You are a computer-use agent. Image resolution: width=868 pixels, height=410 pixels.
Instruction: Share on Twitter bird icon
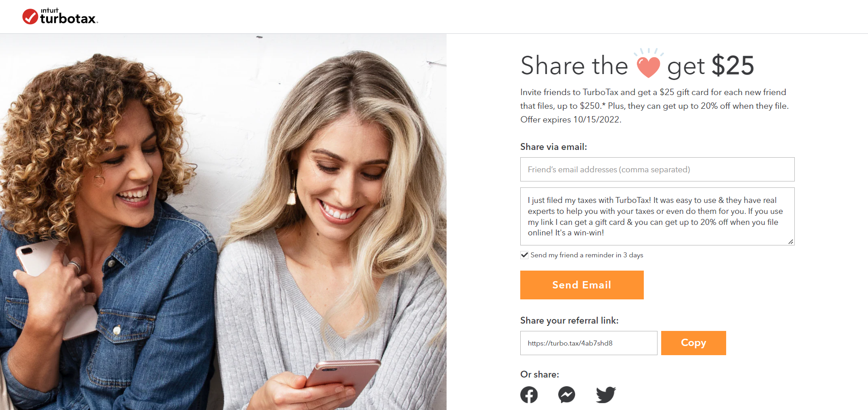pos(606,395)
